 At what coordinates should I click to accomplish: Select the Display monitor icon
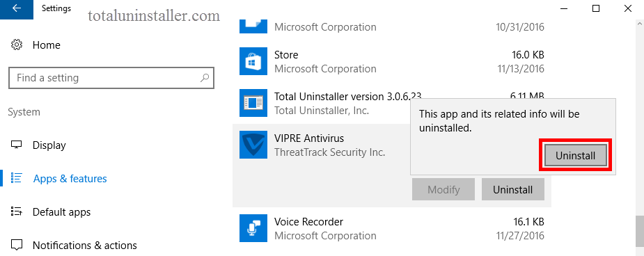point(17,145)
